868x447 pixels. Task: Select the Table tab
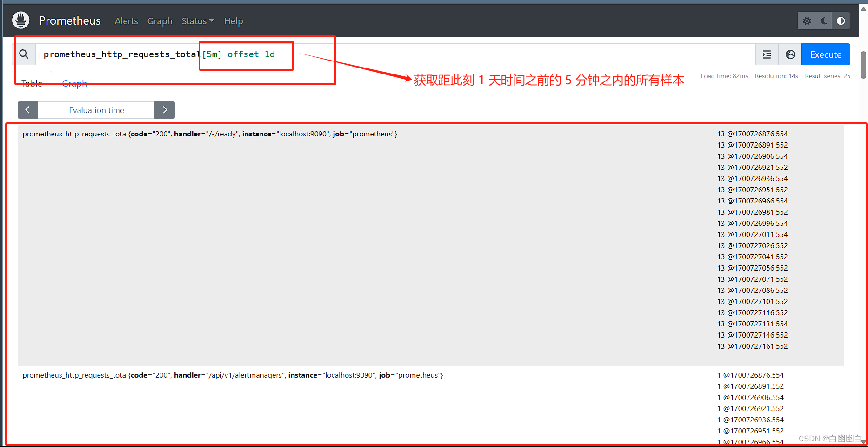[x=32, y=83]
